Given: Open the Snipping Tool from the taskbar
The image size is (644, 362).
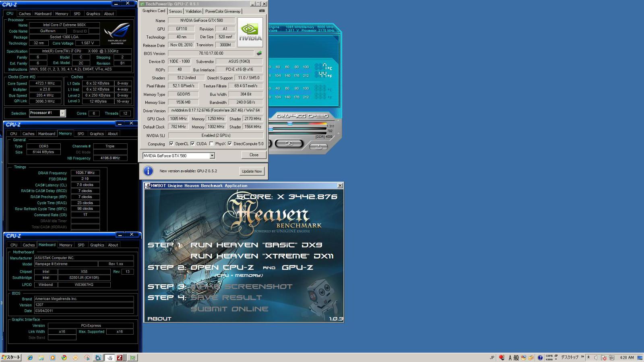Looking at the screenshot, I should pyautogui.click(x=87, y=358).
